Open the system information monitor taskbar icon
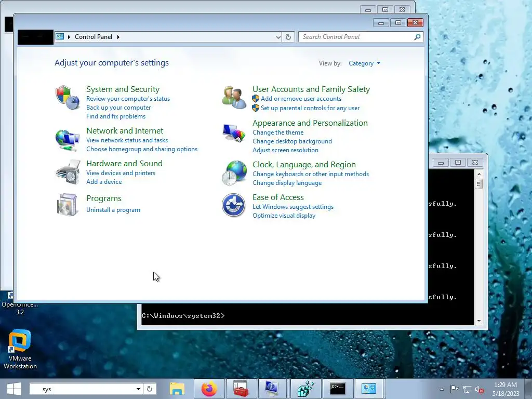The height and width of the screenshot is (399, 532). point(273,389)
